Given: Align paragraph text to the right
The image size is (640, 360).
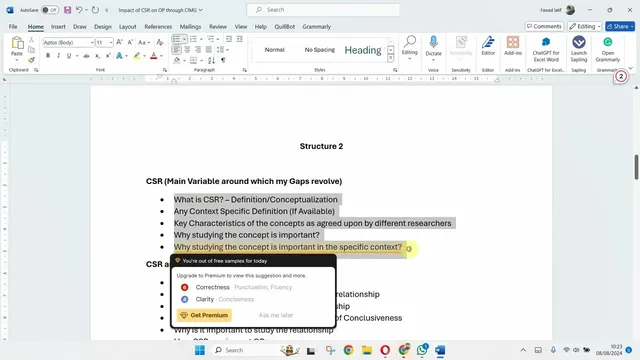Looking at the screenshot, I should (198, 50).
